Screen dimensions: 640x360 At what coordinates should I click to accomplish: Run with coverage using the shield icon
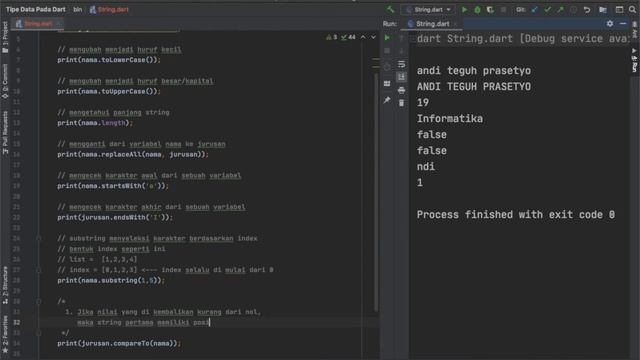490,9
